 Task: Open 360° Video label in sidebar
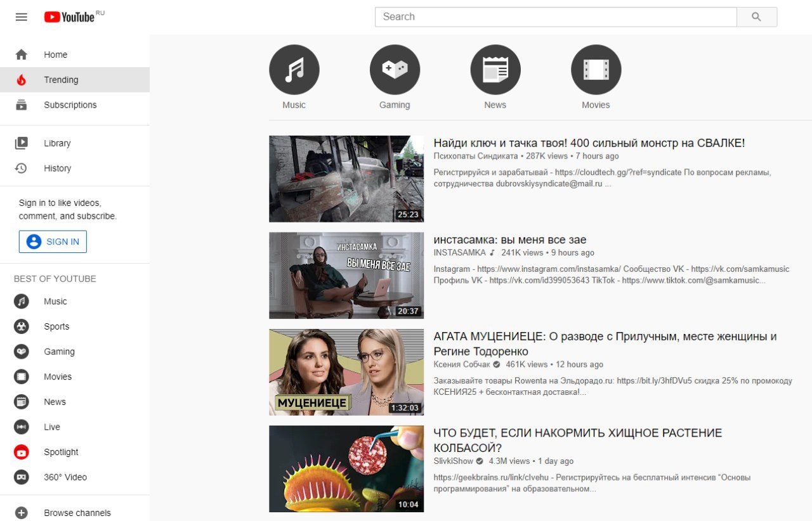[x=65, y=477]
